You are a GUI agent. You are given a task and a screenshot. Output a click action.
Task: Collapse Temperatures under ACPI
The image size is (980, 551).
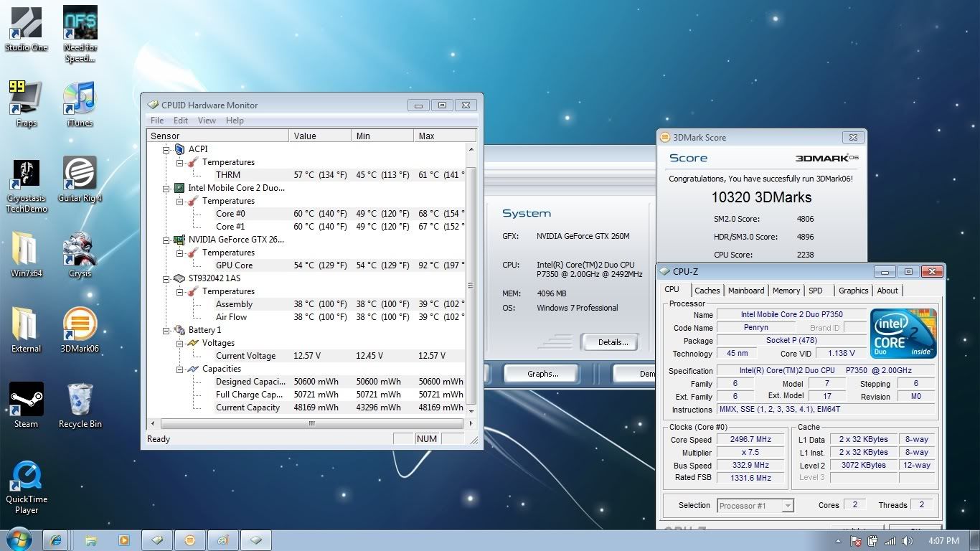click(180, 162)
